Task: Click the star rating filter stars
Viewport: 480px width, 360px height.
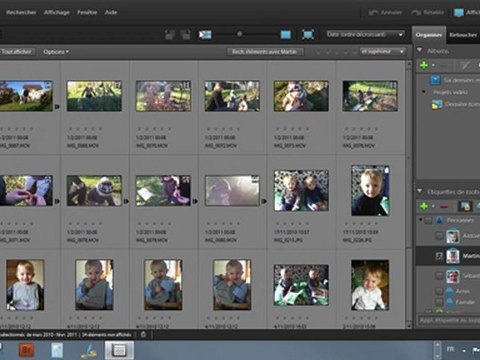Action: coord(336,52)
